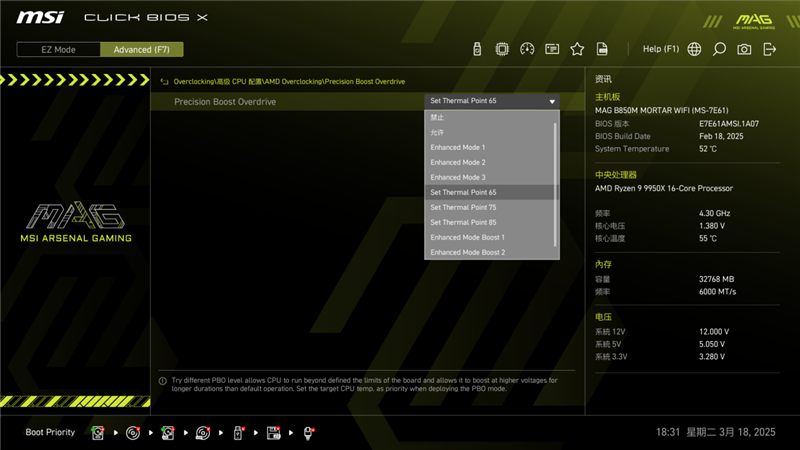Change language with the globe icon

coord(694,49)
